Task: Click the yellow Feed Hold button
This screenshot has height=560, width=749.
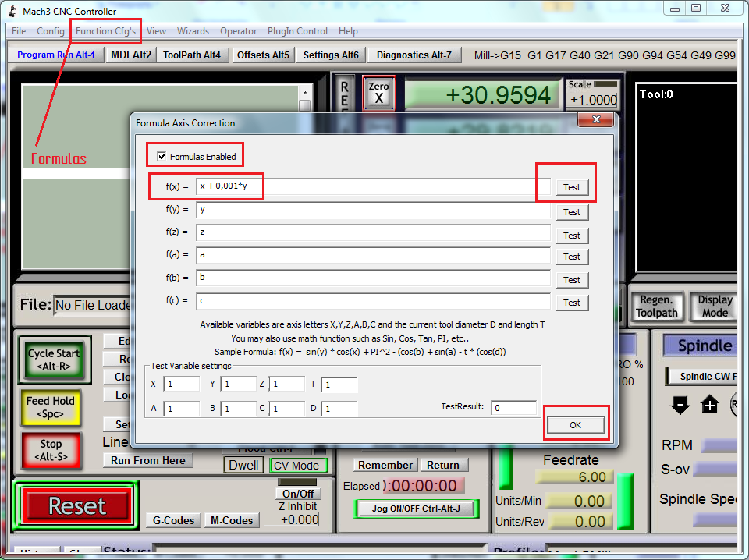Action: [x=50, y=407]
